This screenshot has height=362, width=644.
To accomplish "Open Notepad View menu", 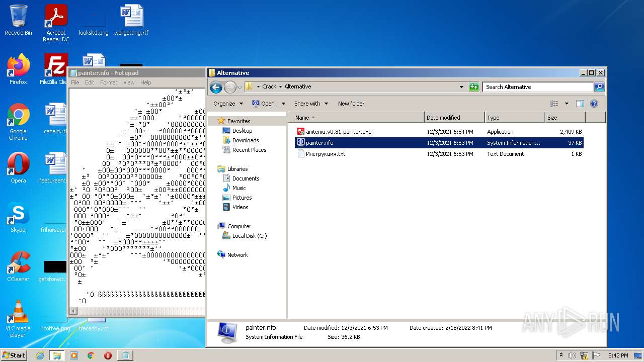I will point(129,82).
